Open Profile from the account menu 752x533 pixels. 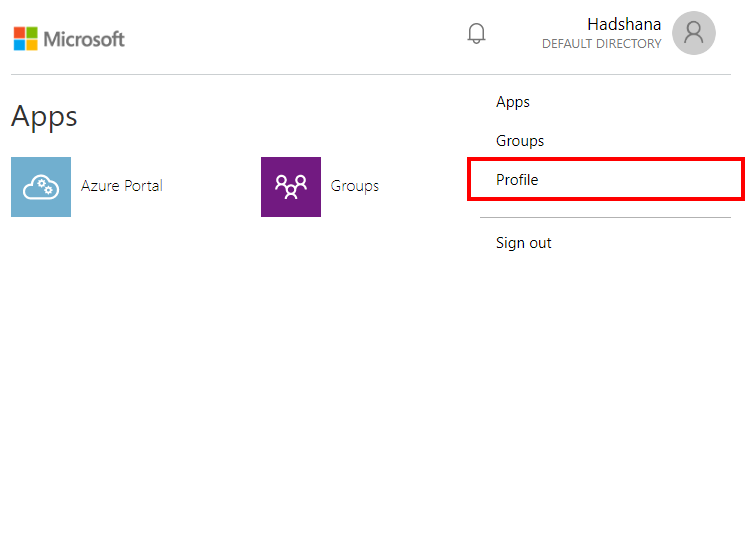click(x=517, y=180)
